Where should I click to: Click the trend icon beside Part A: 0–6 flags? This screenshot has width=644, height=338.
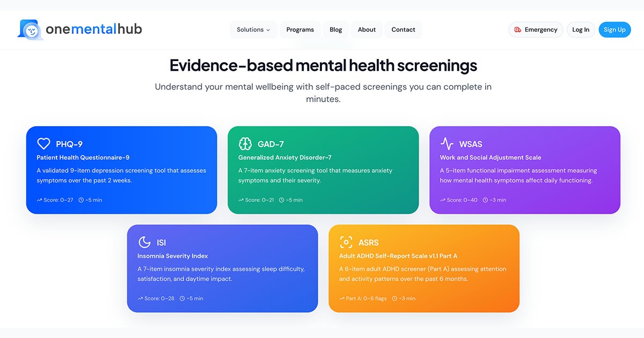342,298
